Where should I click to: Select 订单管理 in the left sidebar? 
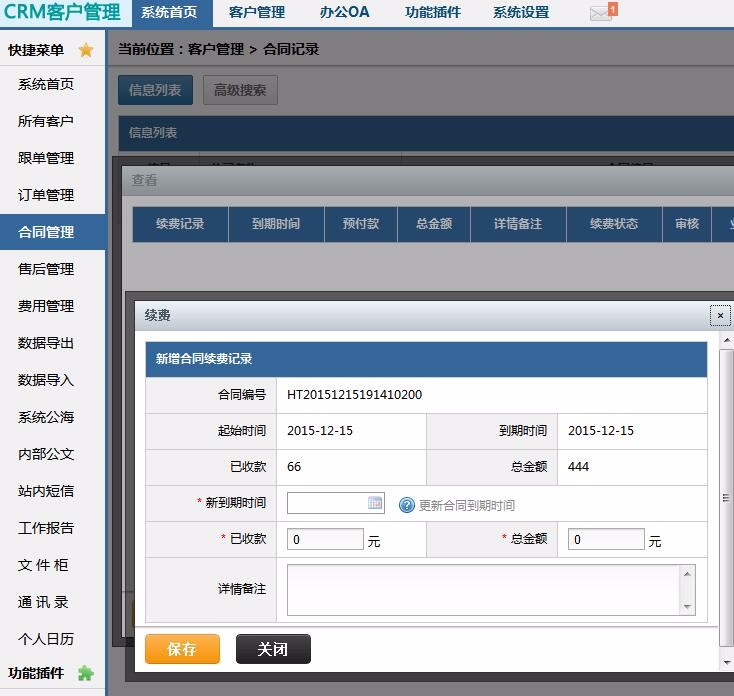click(x=46, y=195)
